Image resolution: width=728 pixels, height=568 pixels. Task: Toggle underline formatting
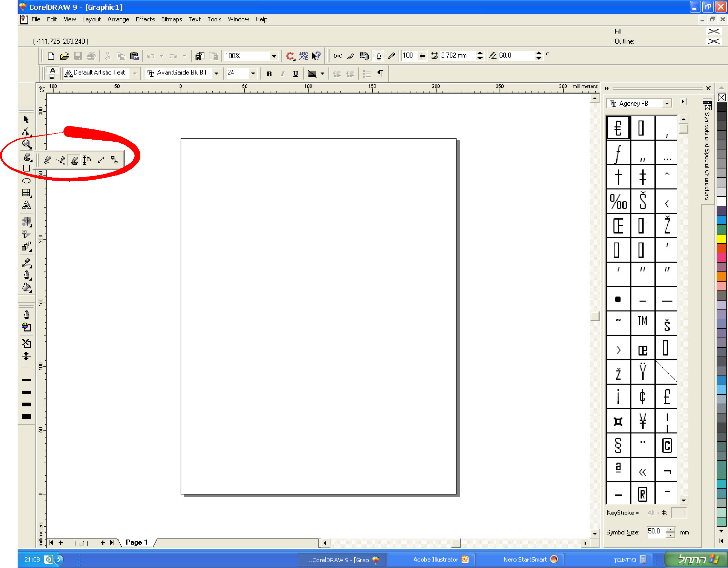coord(296,74)
